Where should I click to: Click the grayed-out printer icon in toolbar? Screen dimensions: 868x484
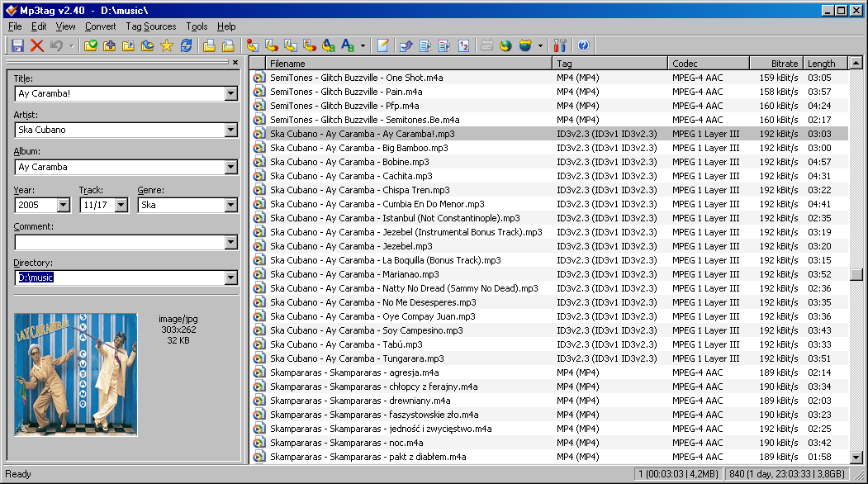pos(486,45)
